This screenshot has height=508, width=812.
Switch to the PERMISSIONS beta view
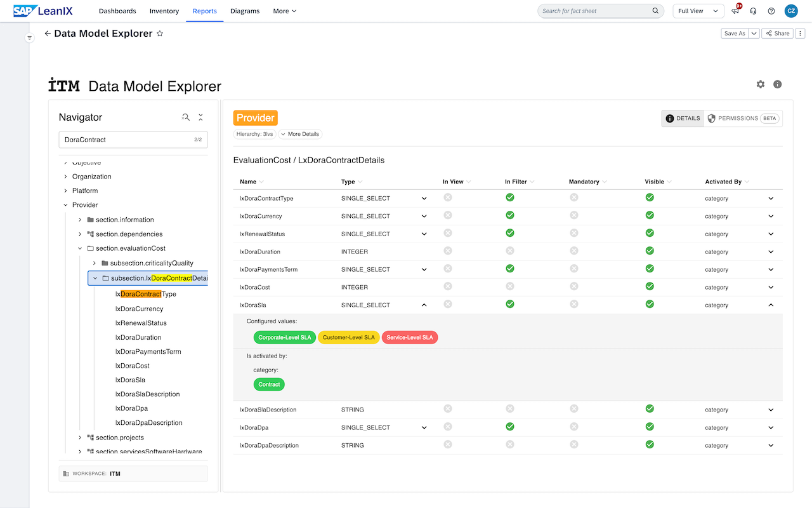[743, 119]
